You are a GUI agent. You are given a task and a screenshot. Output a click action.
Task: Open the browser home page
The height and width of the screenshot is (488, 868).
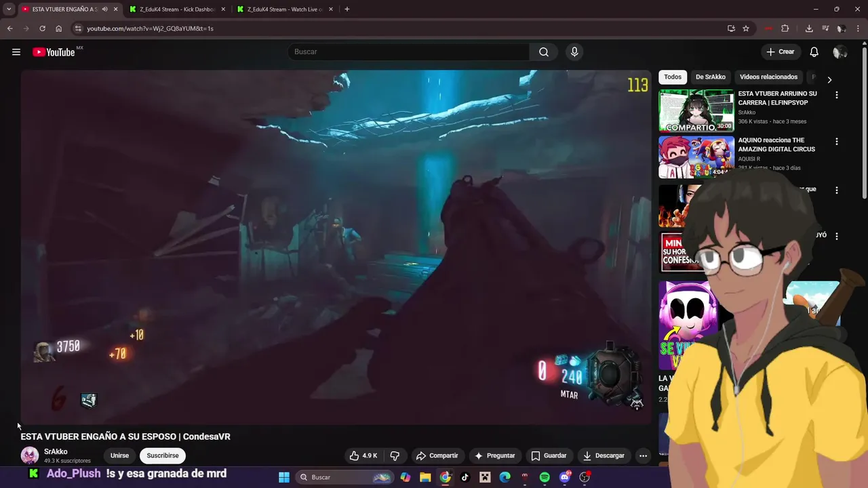59,28
